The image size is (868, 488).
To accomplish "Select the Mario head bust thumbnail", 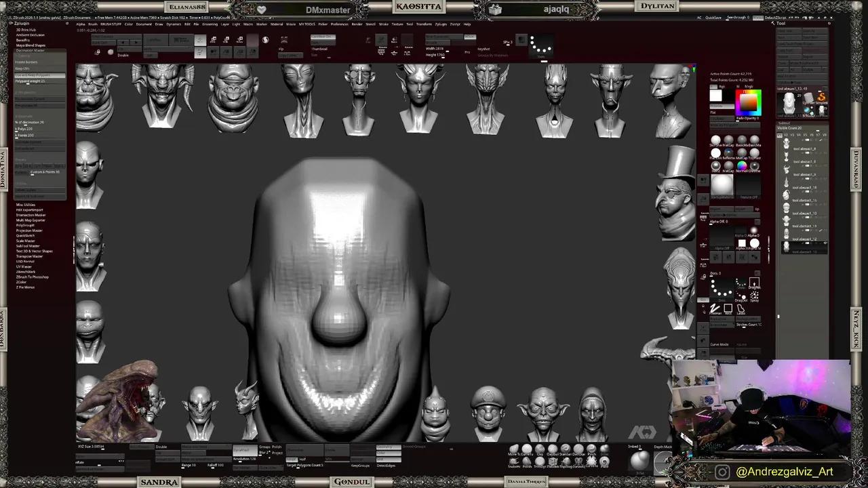I will coord(488,411).
